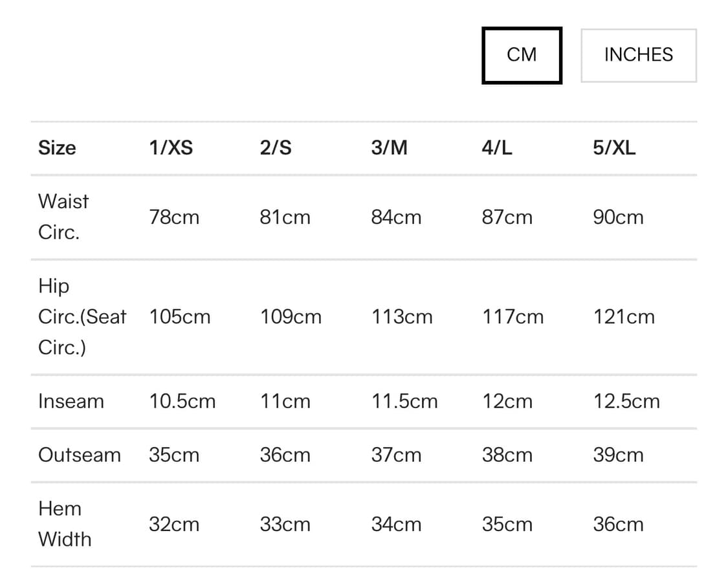Select the 4/L size column header

point(496,148)
